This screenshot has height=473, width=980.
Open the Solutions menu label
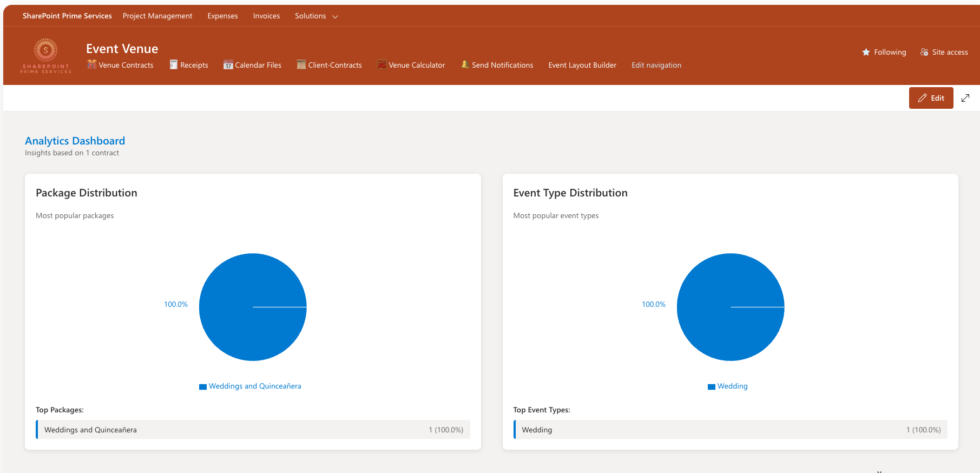pos(310,16)
